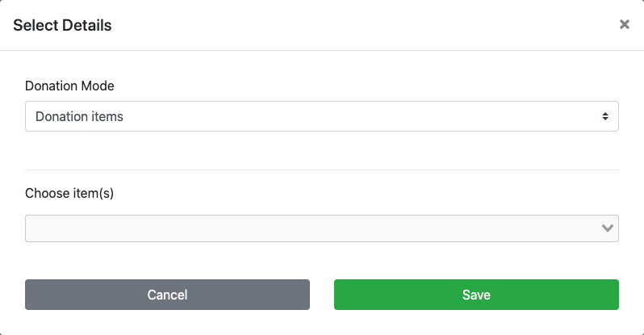644x335 pixels.
Task: Click the chevron in Choose item(s) field
Action: coord(608,228)
